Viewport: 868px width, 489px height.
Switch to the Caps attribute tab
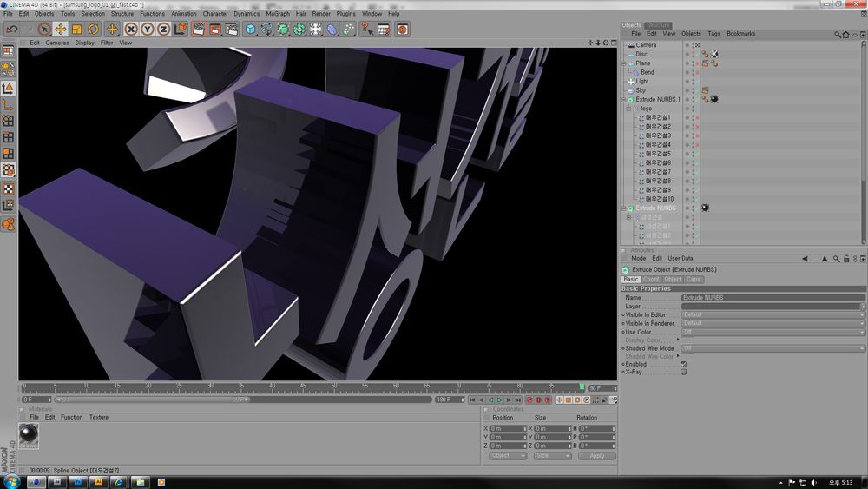coord(694,279)
